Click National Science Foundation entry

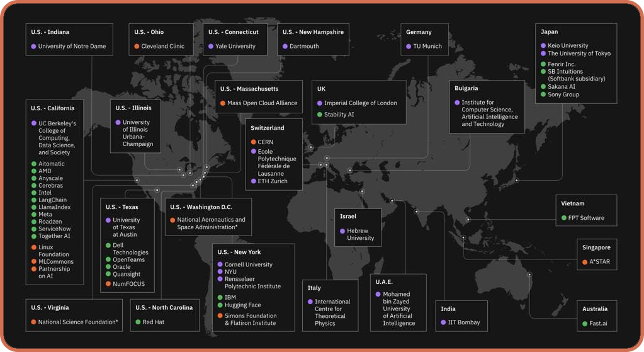[x=78, y=322]
